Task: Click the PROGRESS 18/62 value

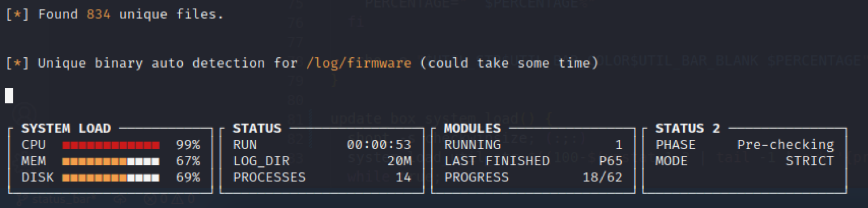Action: (603, 177)
